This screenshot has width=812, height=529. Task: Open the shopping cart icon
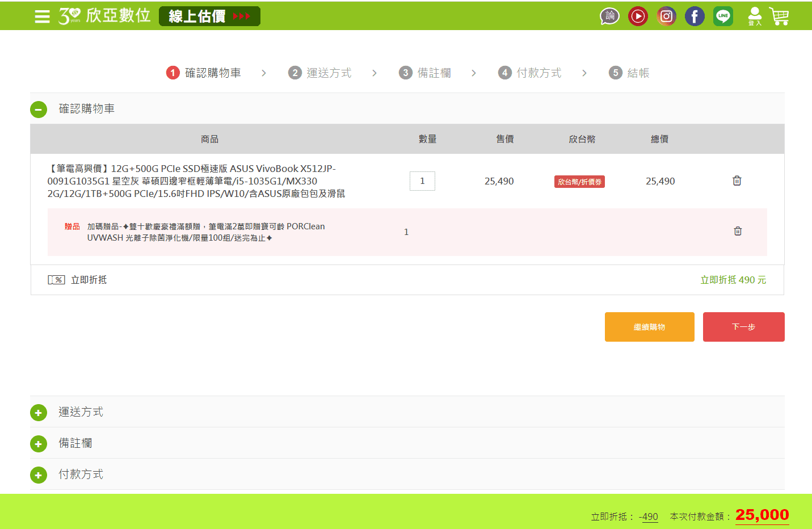coord(779,16)
